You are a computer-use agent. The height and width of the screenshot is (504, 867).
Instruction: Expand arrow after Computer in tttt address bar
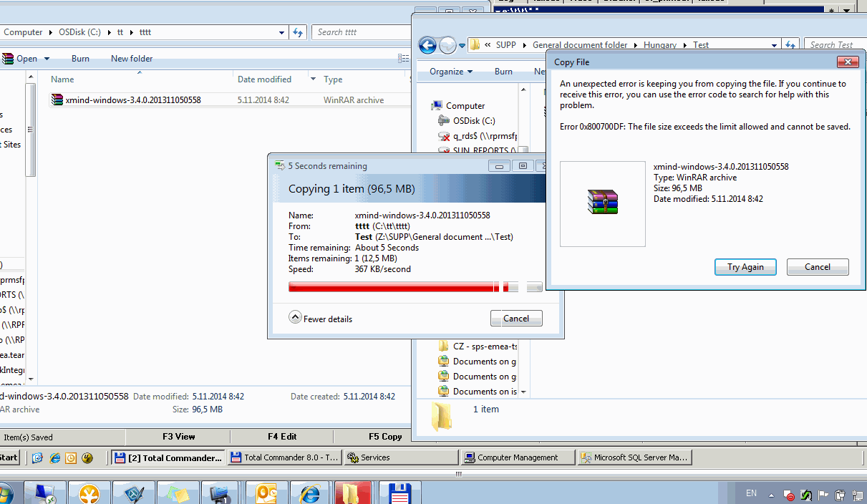(50, 32)
